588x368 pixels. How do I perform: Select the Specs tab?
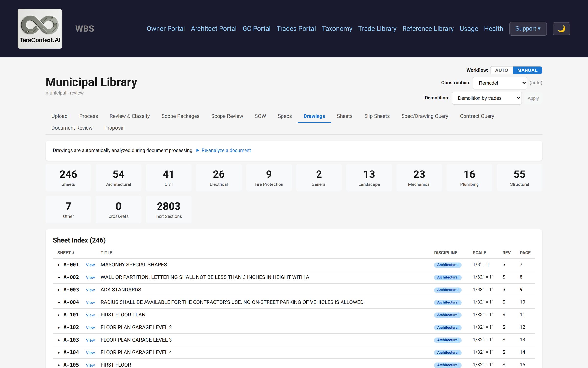[285, 116]
